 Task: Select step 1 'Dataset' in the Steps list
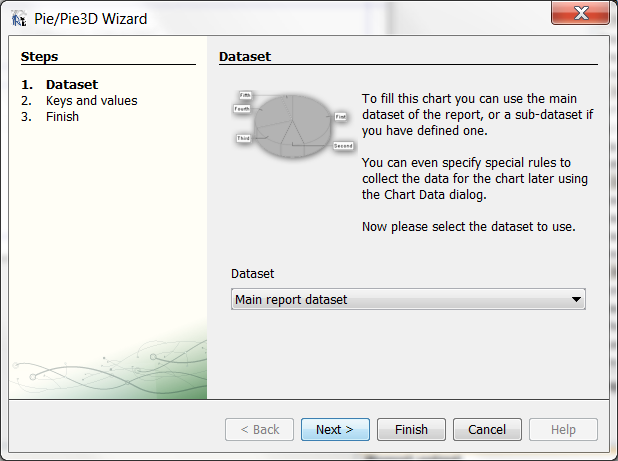[x=71, y=85]
